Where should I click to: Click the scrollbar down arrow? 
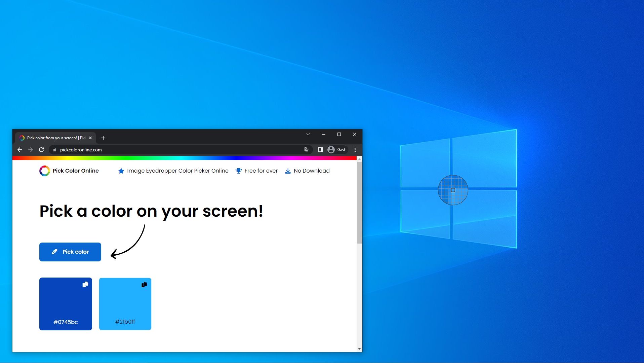tap(359, 349)
